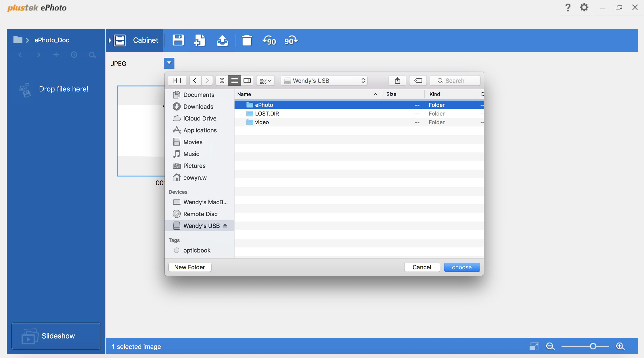Select the LOST.DIR folder row

[267, 114]
